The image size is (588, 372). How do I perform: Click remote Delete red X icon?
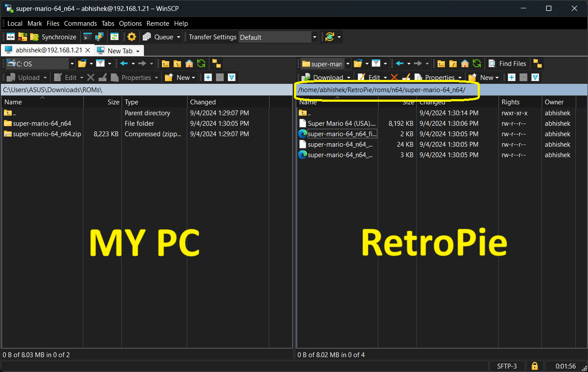394,77
